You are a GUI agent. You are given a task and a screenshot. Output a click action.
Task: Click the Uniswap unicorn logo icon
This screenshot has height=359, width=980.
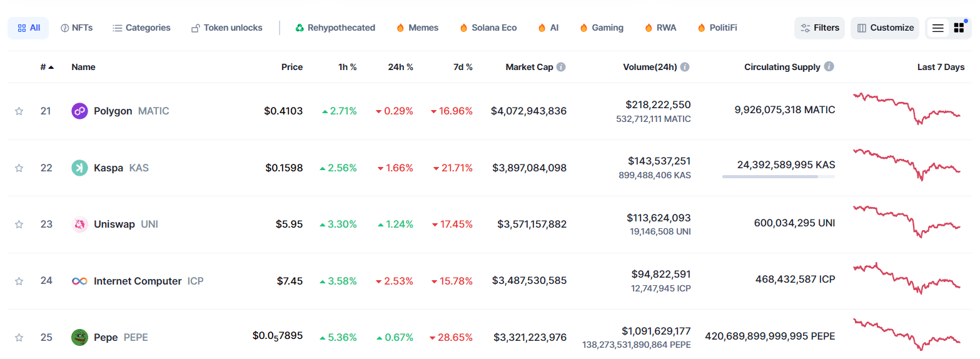pyautogui.click(x=79, y=225)
